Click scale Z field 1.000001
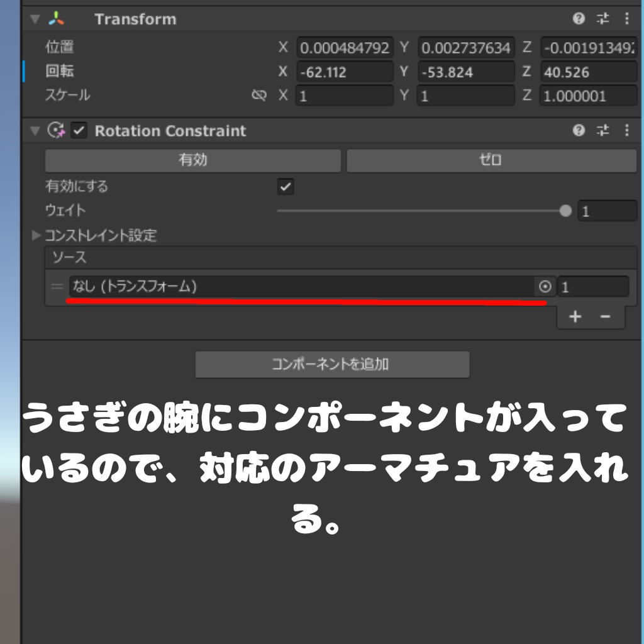Screen dimensions: 644x644 (x=589, y=96)
